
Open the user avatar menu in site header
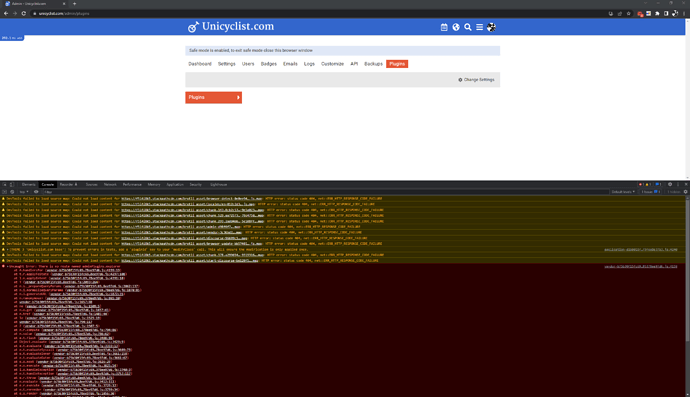point(491,27)
